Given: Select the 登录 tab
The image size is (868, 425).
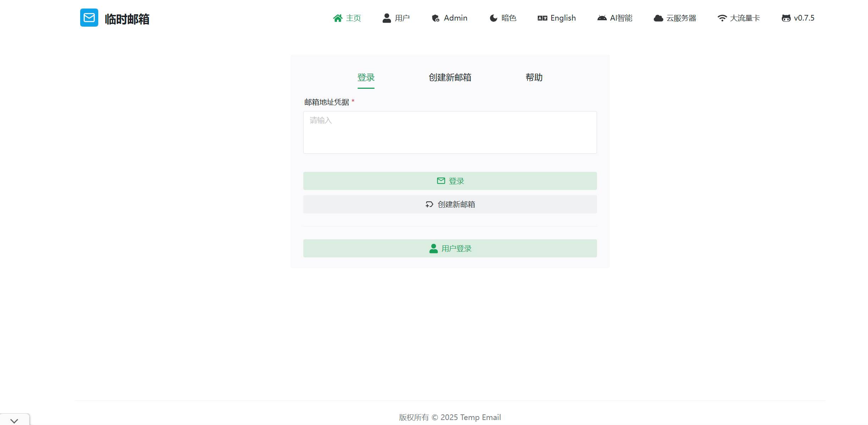Looking at the screenshot, I should [366, 77].
